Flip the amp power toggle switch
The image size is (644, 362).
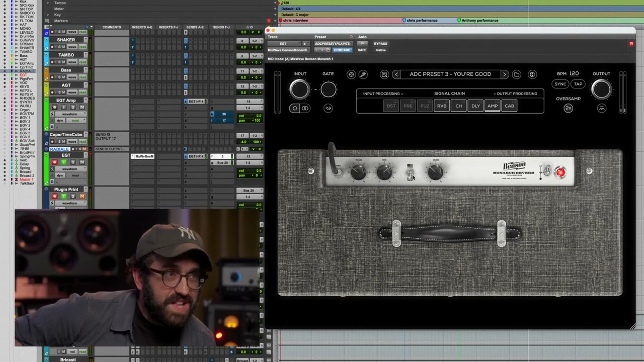[547, 172]
